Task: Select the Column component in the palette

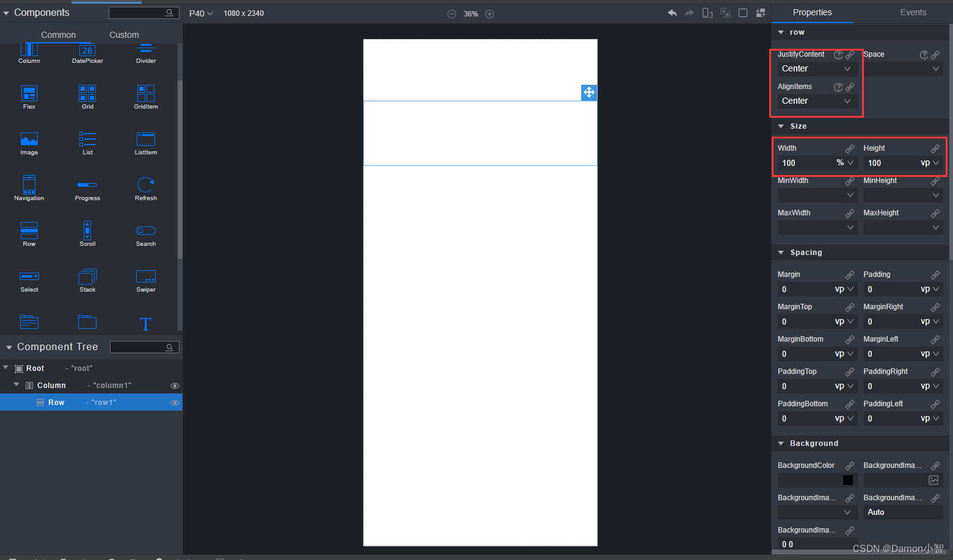Action: pos(29,54)
